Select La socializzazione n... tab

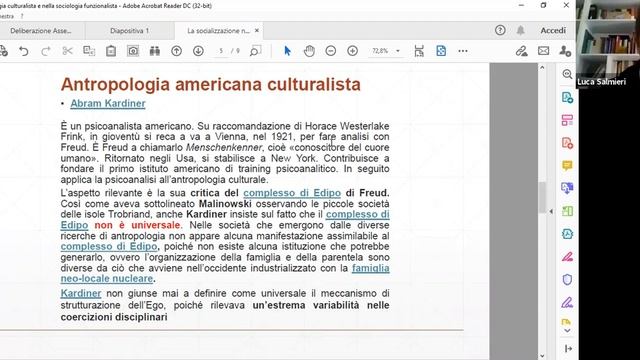click(x=218, y=31)
